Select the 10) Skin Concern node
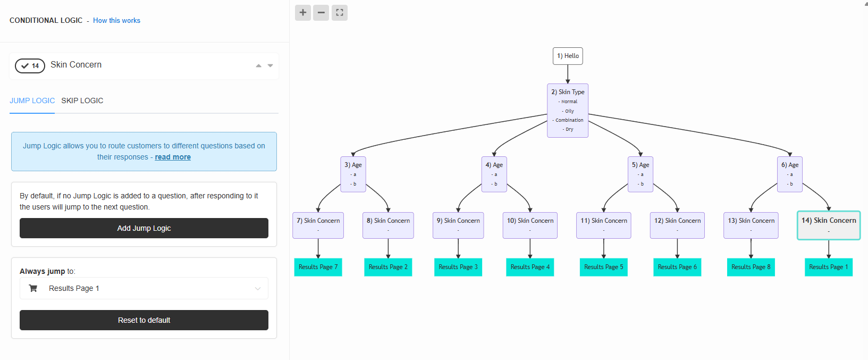 pyautogui.click(x=530, y=225)
